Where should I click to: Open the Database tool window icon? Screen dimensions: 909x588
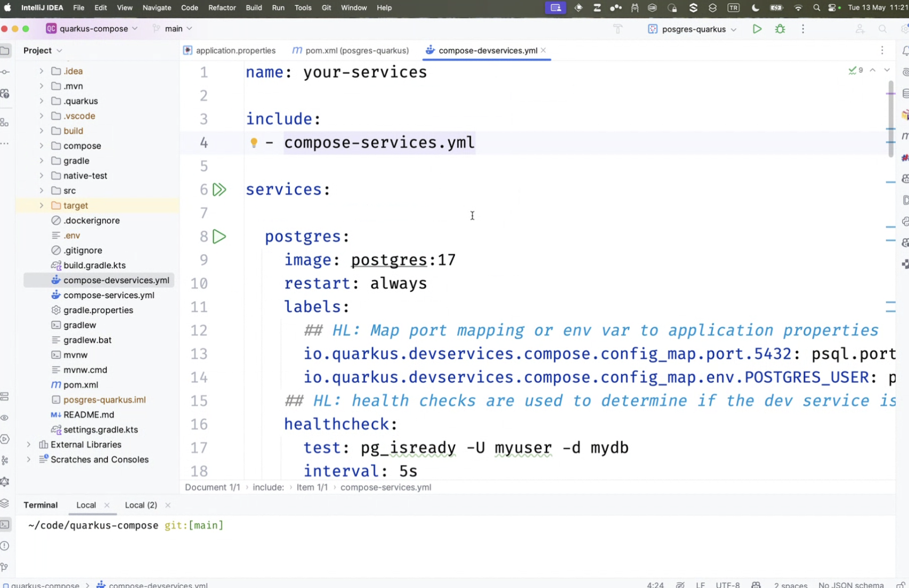click(905, 94)
